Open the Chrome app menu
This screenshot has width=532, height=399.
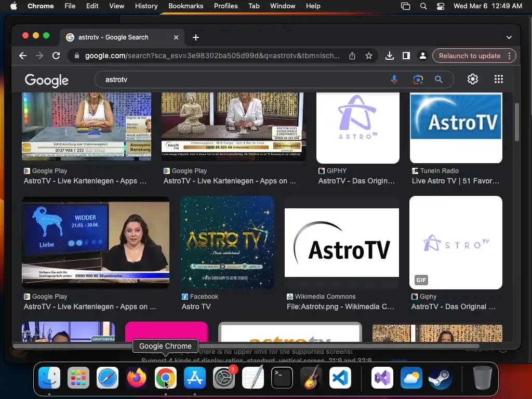coord(41,6)
